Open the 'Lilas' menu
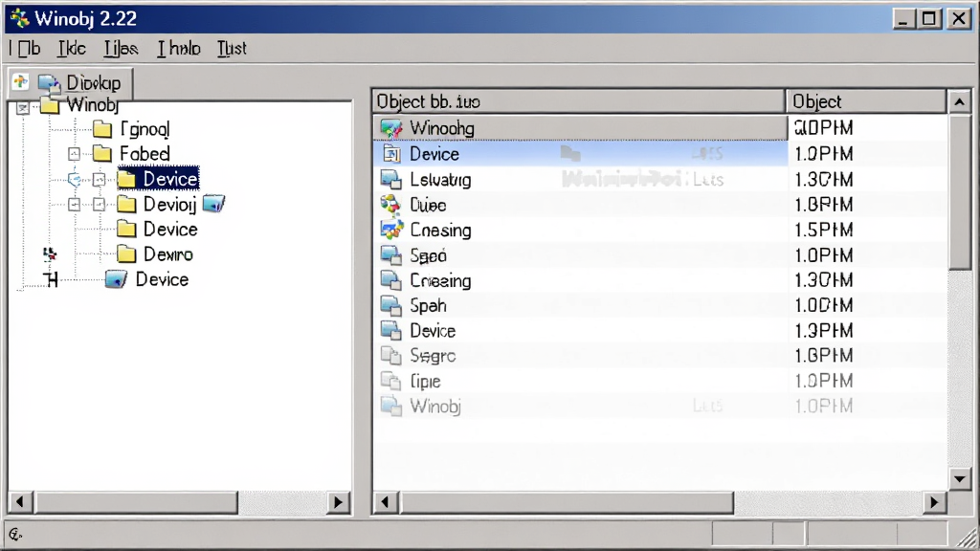This screenshot has height=551, width=980. [x=121, y=48]
